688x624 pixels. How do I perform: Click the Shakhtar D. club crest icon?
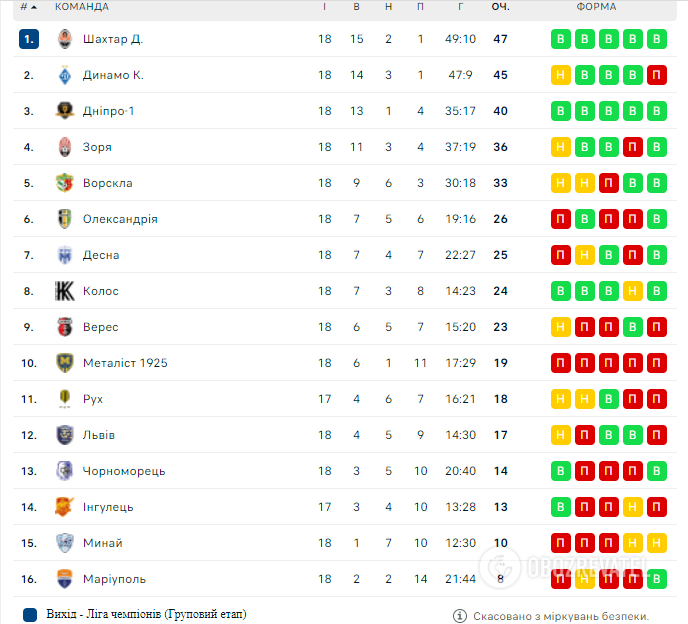click(x=65, y=39)
